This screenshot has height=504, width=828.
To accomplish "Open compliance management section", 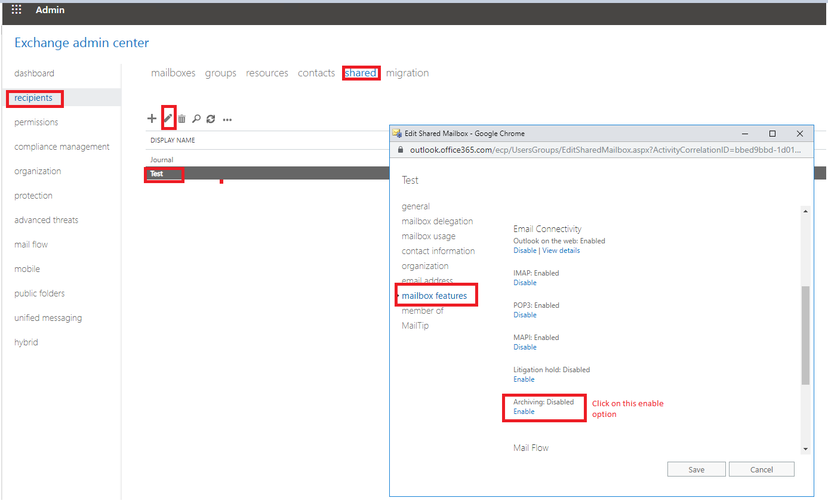I will click(x=62, y=147).
